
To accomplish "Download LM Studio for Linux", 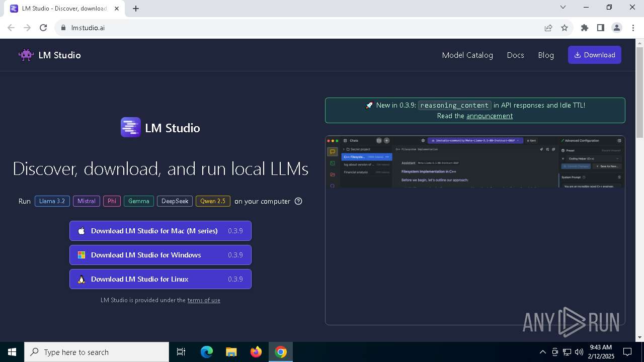I will pos(160,279).
